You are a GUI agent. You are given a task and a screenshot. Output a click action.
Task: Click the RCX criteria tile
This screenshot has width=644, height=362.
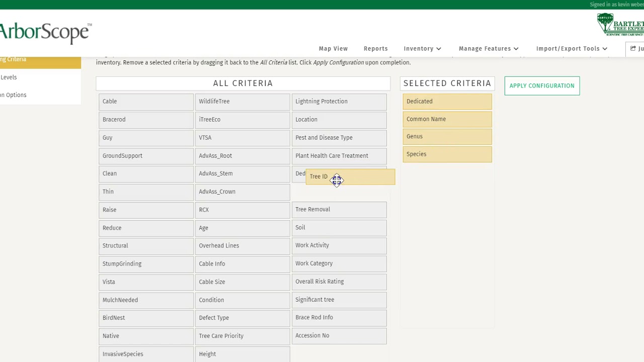tap(243, 210)
